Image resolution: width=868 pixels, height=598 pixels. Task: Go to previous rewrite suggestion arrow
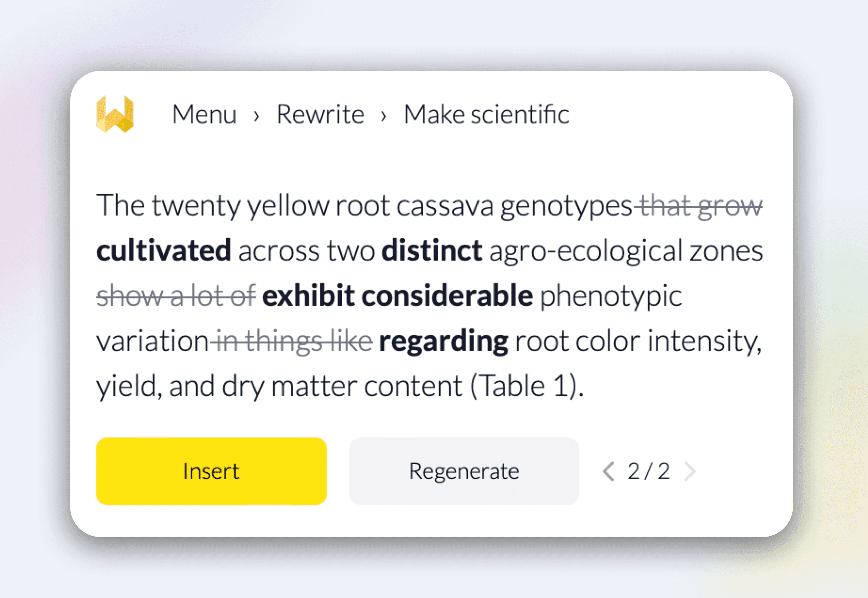coord(608,471)
